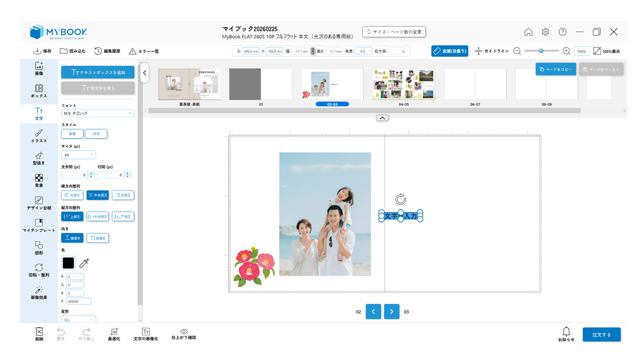Open 仕上がり確認 preview eye icon
The image size is (644, 362).
(184, 331)
